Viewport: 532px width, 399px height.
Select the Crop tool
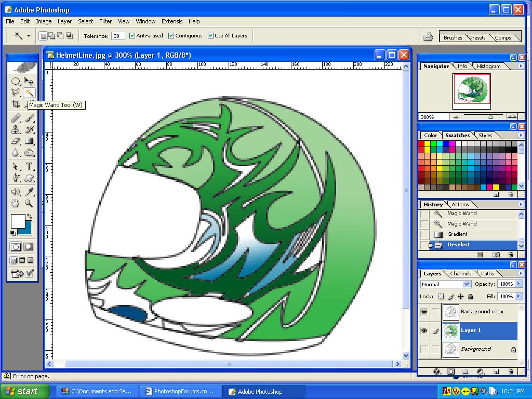point(16,104)
